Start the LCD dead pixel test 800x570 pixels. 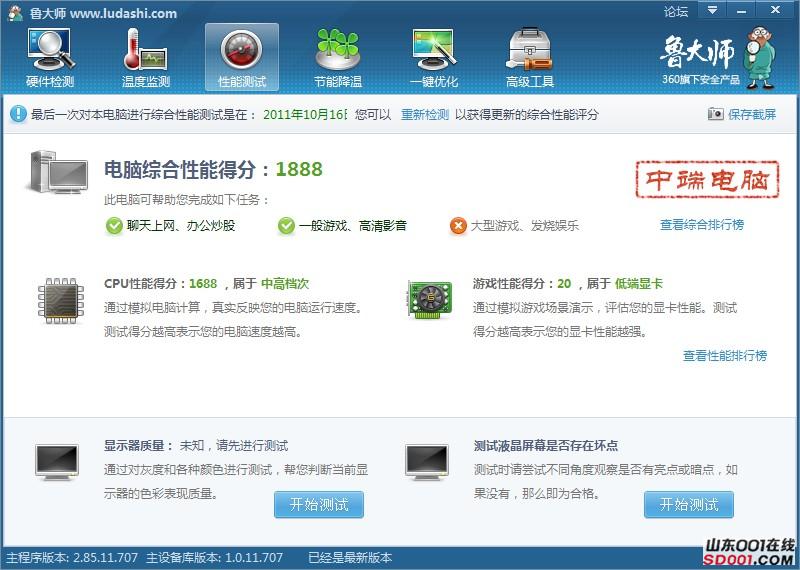689,505
